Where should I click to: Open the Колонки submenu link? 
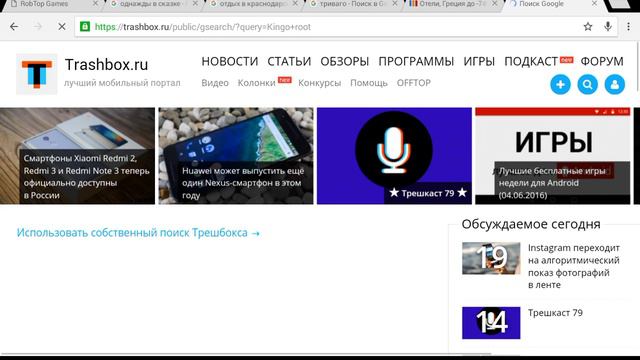click(x=257, y=83)
